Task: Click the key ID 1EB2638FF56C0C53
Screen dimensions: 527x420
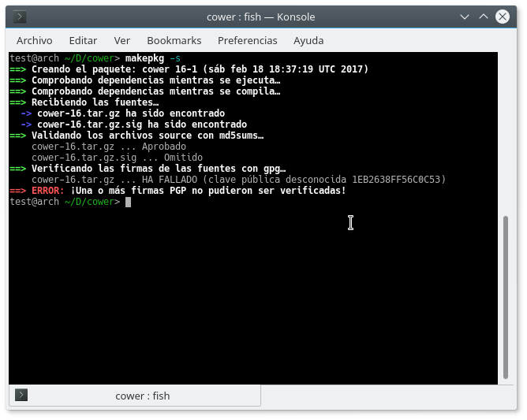Action: pyautogui.click(x=396, y=180)
